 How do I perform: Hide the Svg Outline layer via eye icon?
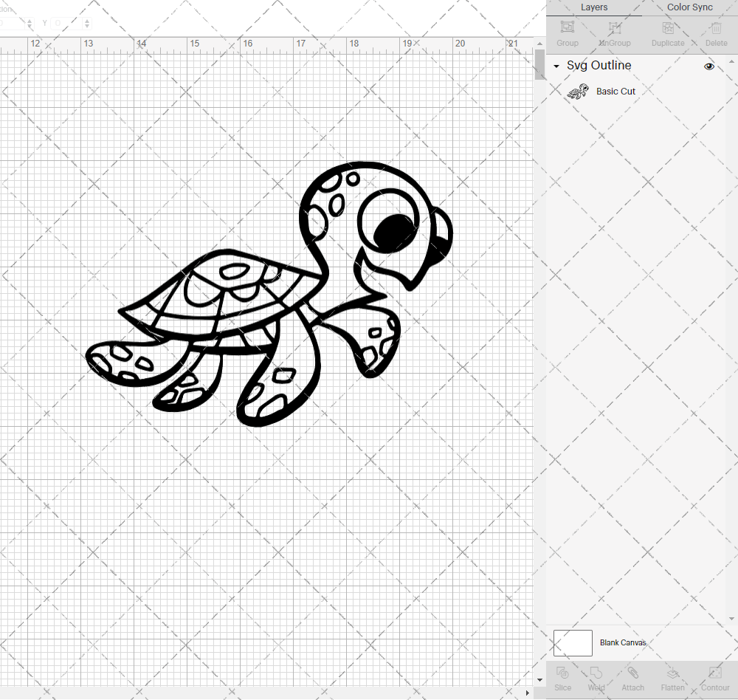click(x=708, y=66)
